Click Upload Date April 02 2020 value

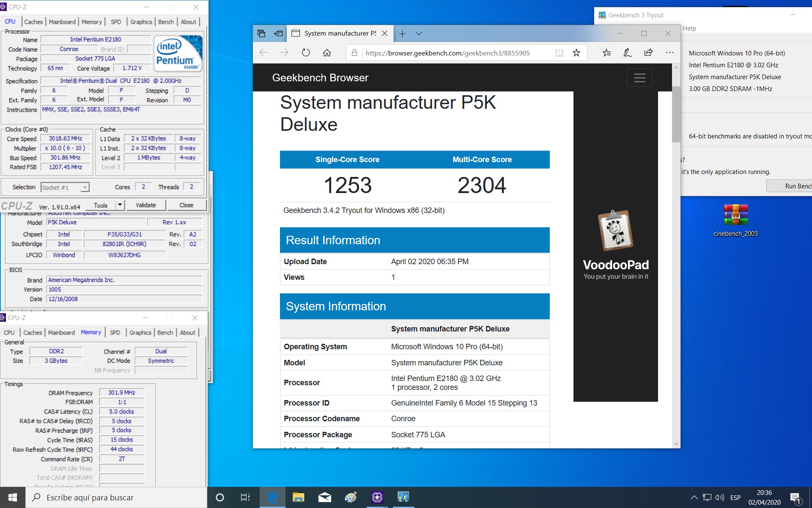430,262
